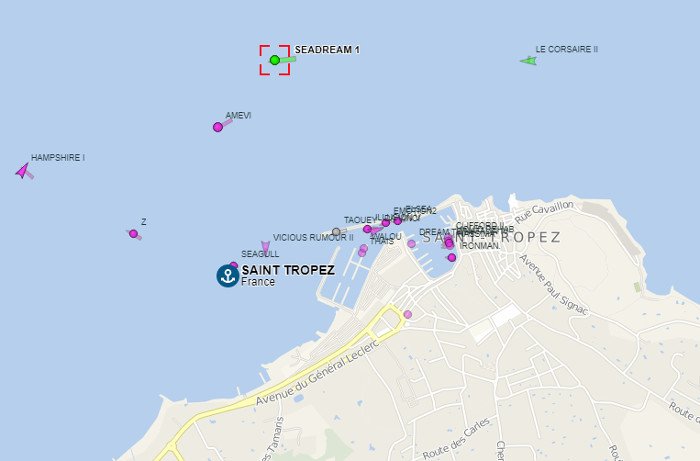
Task: Select the green SEADREAM 1 vessel marker
Action: tap(275, 60)
